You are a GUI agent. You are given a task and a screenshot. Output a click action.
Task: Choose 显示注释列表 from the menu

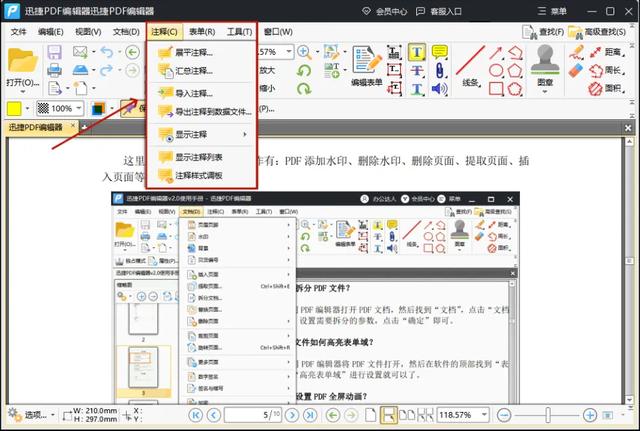click(202, 157)
